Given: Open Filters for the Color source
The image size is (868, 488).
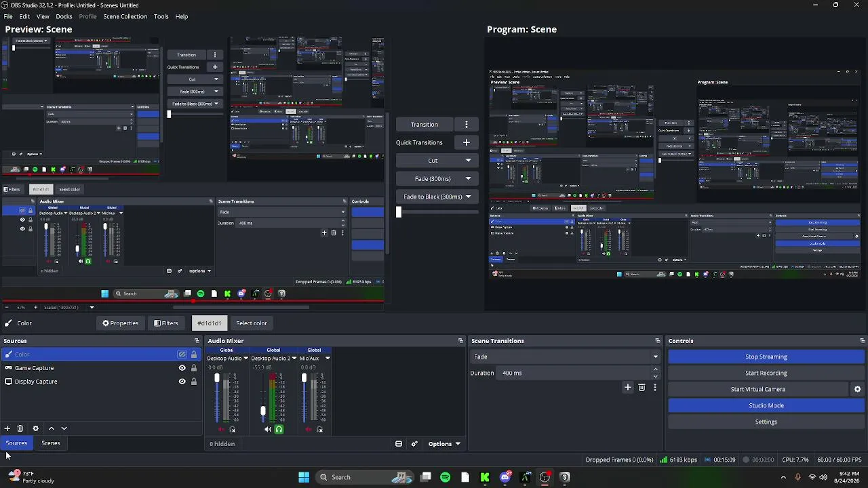Looking at the screenshot, I should click(x=166, y=323).
